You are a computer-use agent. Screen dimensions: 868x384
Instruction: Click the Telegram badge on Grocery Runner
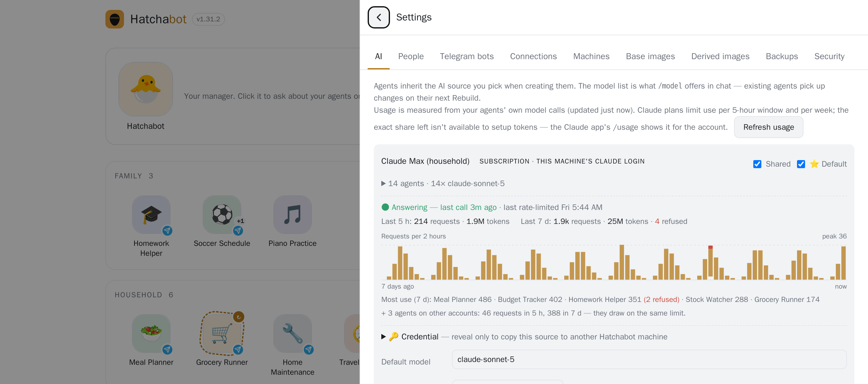click(x=238, y=349)
